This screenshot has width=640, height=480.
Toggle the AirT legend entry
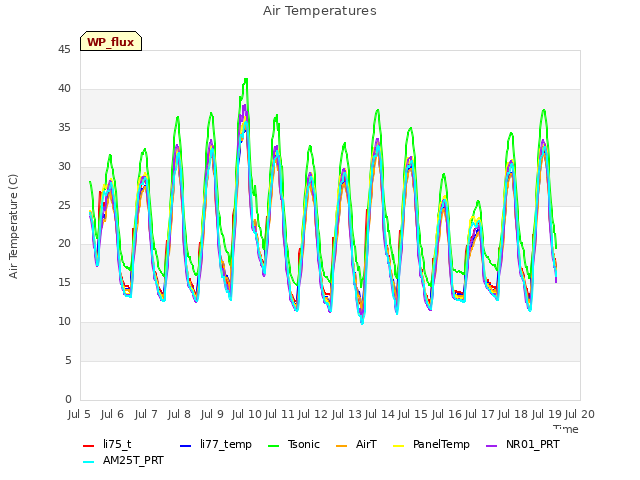pos(356,444)
